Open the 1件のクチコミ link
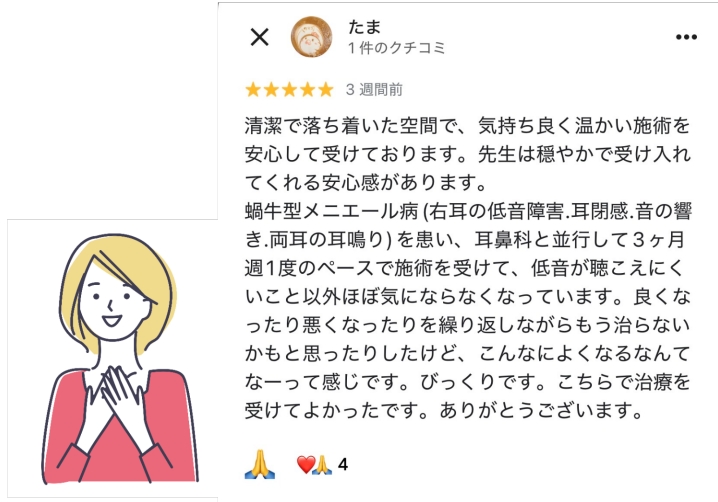The width and height of the screenshot is (718, 502). coord(396,48)
